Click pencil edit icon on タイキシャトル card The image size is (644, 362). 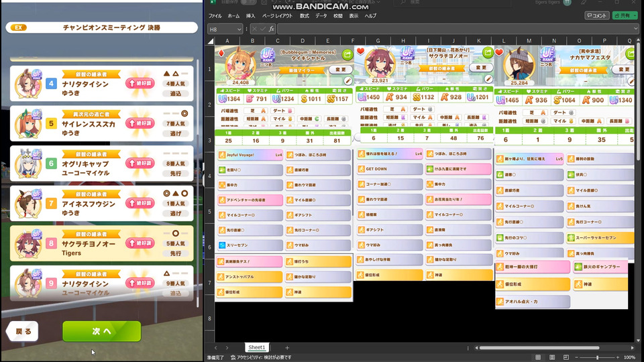[348, 80]
